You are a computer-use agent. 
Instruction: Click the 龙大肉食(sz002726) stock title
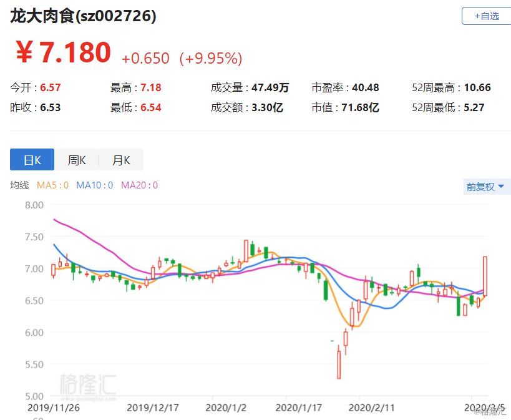pyautogui.click(x=83, y=17)
